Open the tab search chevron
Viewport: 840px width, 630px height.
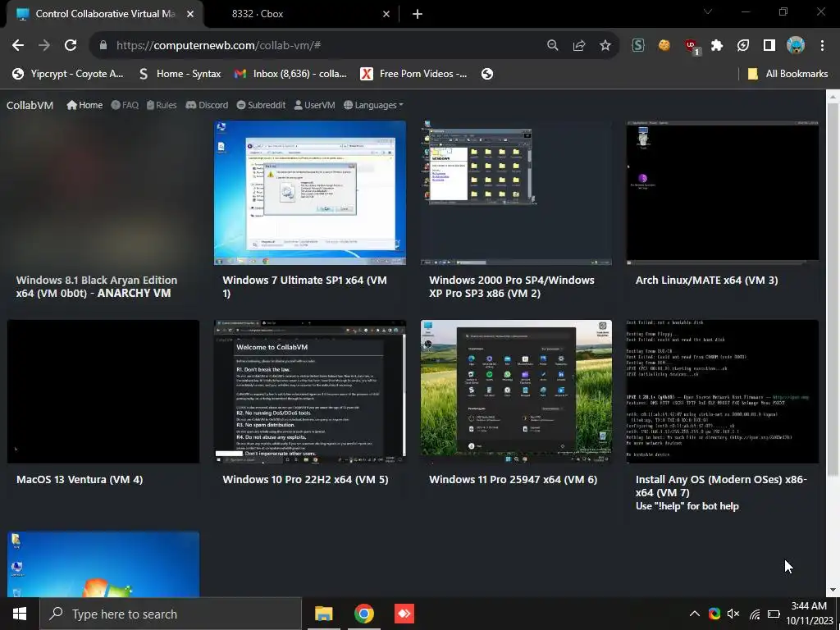708,11
